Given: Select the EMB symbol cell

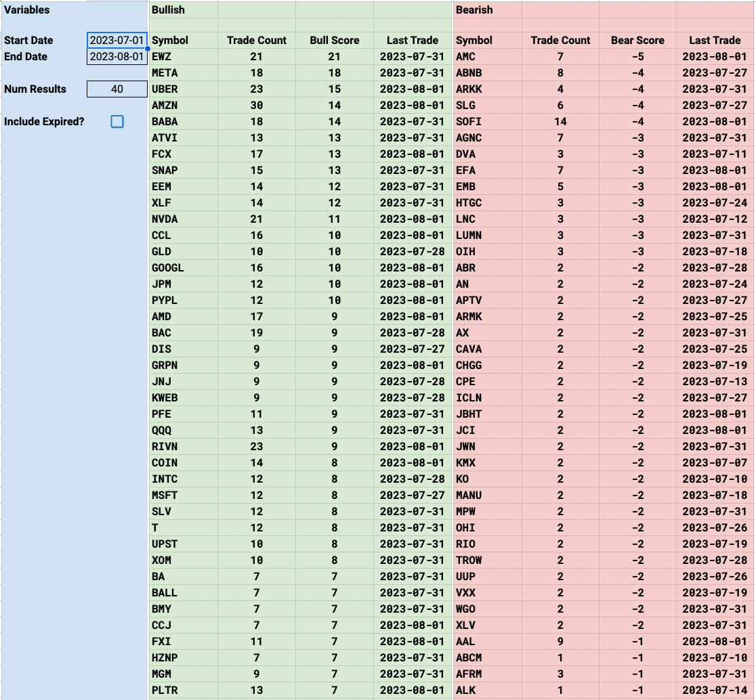Looking at the screenshot, I should coord(488,187).
